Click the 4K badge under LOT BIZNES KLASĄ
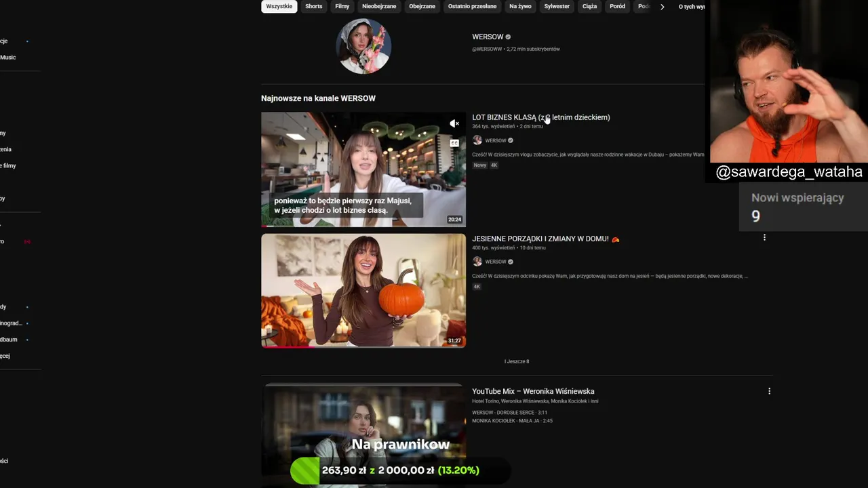The image size is (868, 488). tap(494, 165)
